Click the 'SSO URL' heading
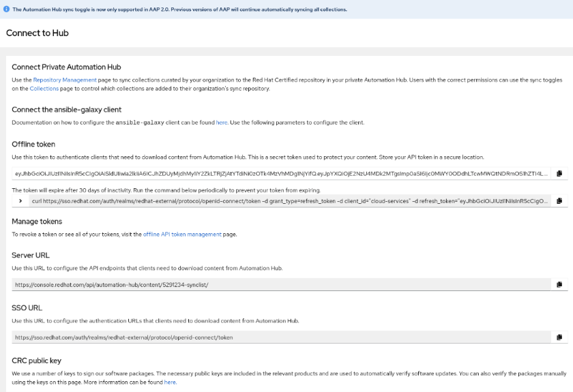This screenshot has width=573, height=392. coord(27,307)
